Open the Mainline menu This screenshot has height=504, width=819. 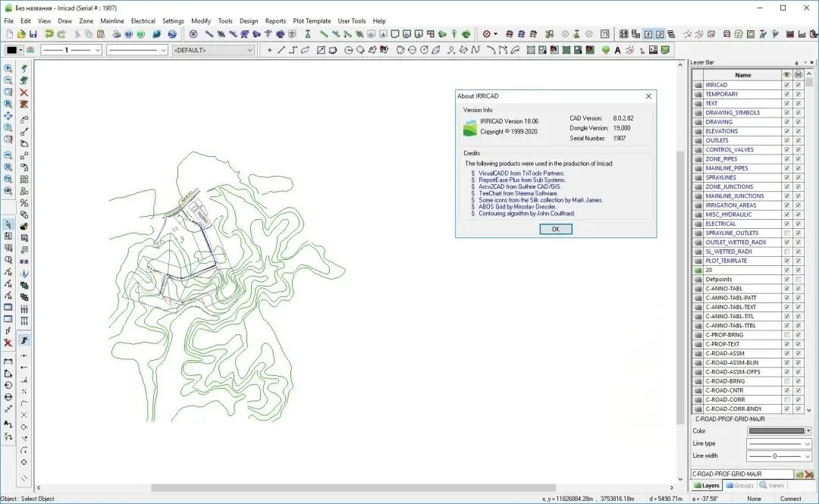(x=112, y=21)
